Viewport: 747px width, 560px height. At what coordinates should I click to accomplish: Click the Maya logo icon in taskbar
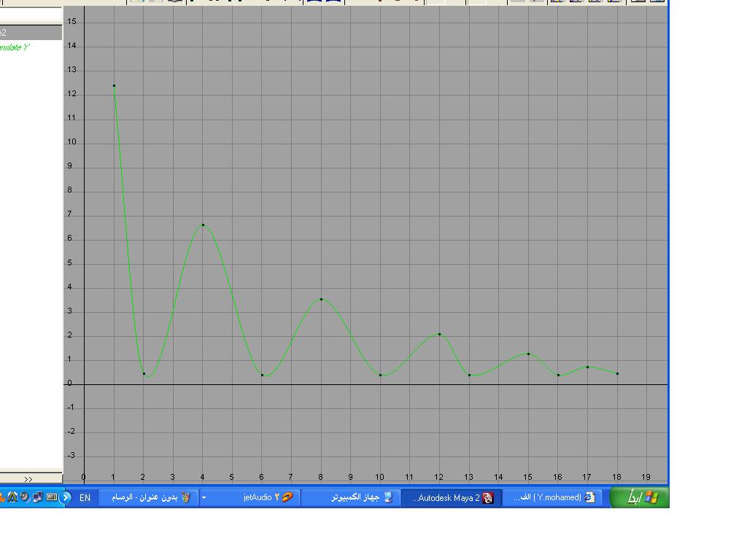click(488, 498)
